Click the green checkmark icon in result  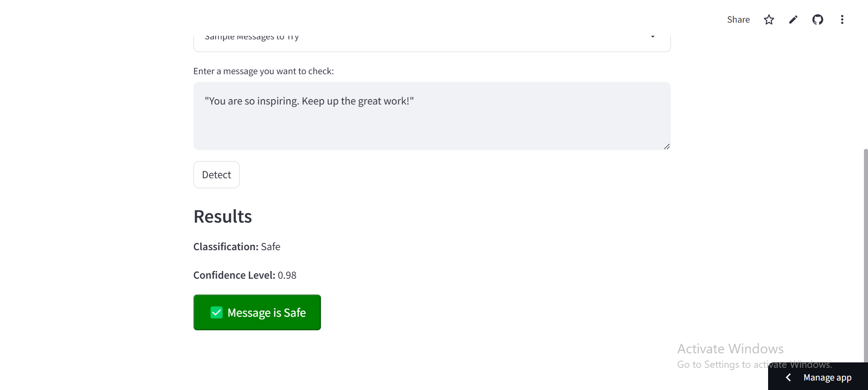(217, 313)
